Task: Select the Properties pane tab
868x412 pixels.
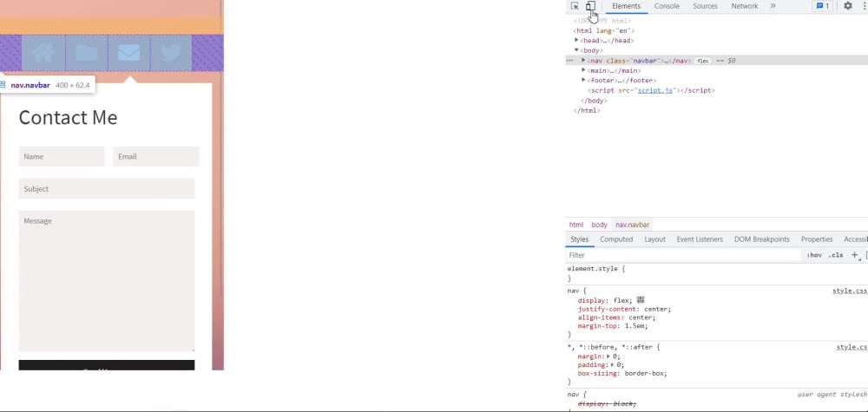Action: 817,239
